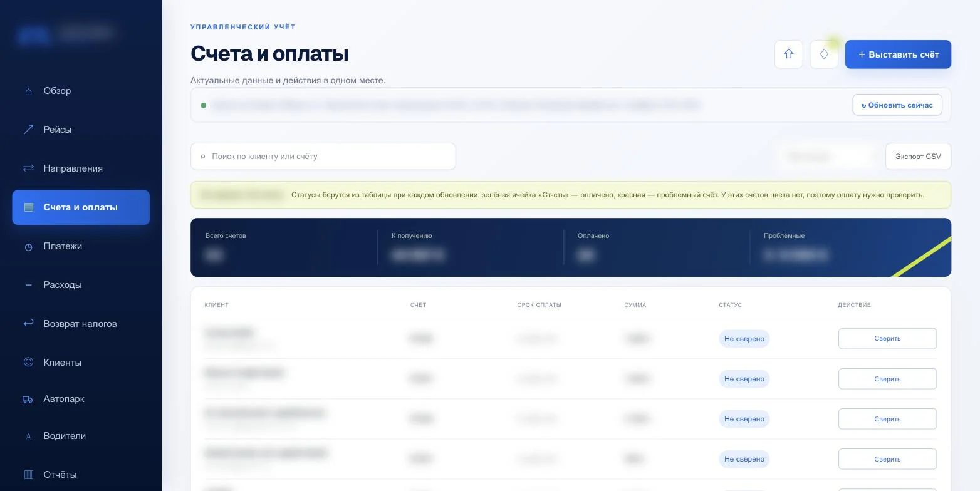Click the СРОК ОПЛАТЫ column header
This screenshot has height=491, width=980.
(540, 305)
